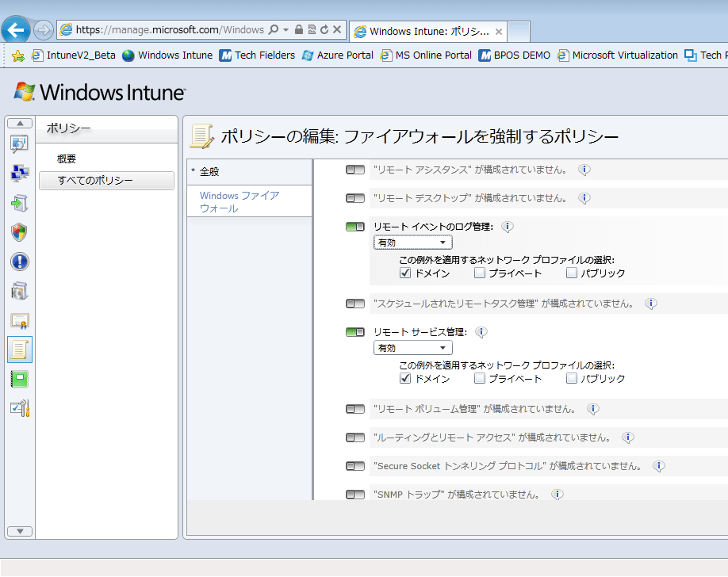Click sidebar scroll down arrow button

[x=20, y=531]
